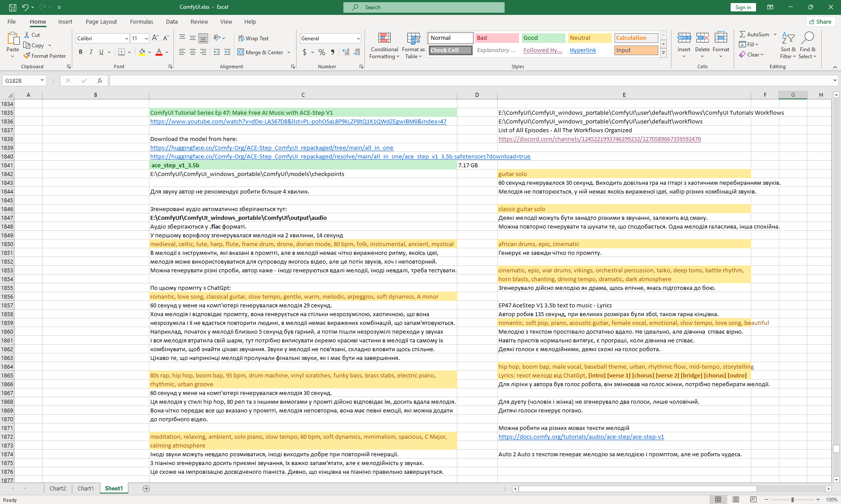Click the Conditional Formatting icon
Screen dimensions: 841x504
[384, 39]
